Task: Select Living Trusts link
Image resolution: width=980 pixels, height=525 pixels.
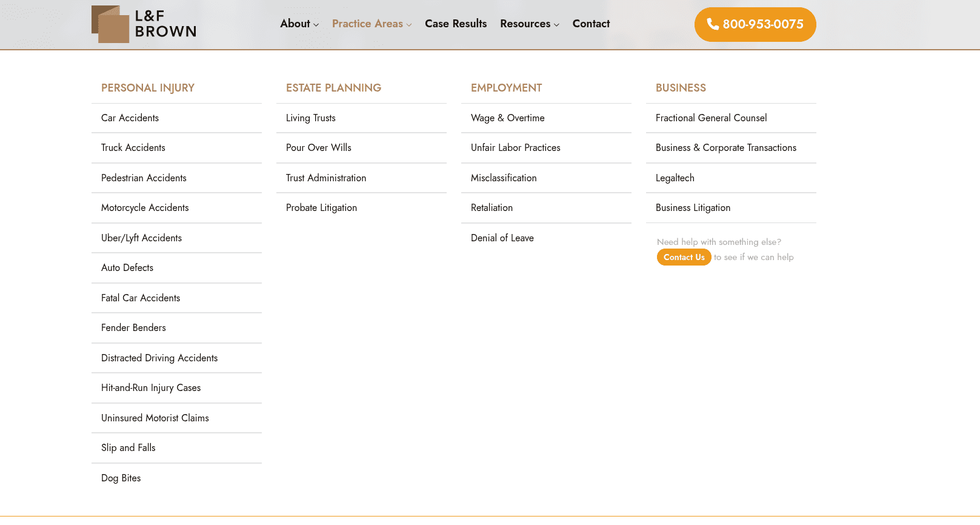Action: click(361, 118)
